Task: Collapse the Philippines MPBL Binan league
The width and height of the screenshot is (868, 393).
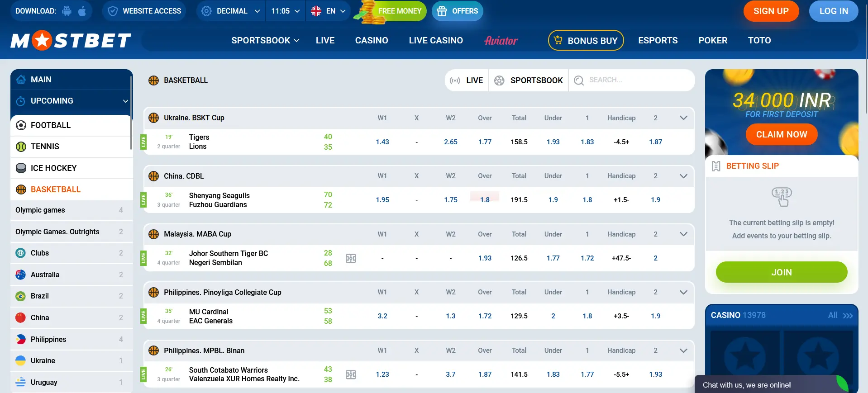Action: pos(683,350)
